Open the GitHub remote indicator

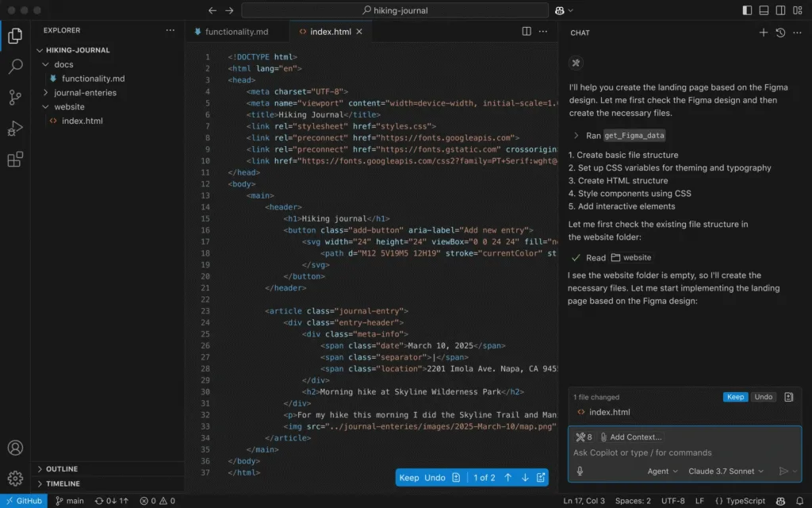(24, 501)
